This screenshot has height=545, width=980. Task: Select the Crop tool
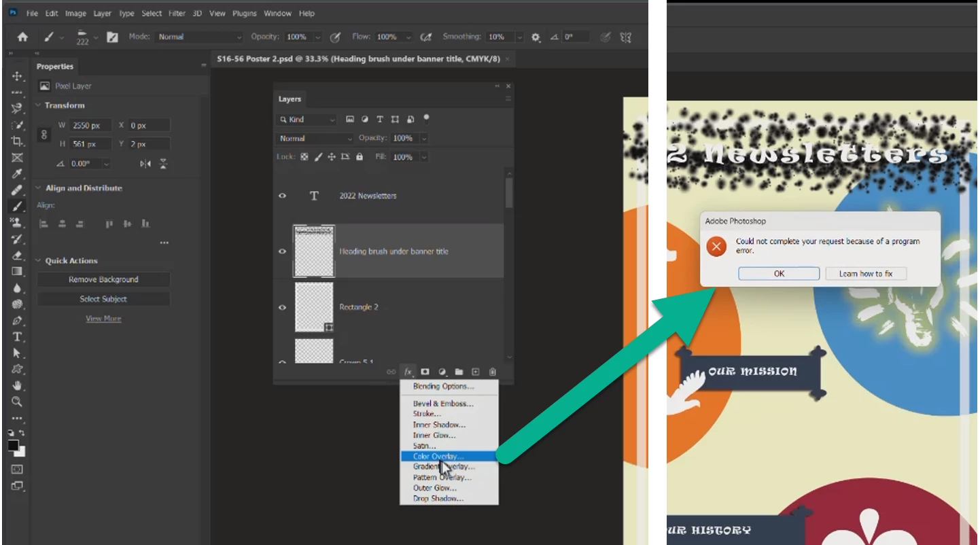tap(18, 141)
